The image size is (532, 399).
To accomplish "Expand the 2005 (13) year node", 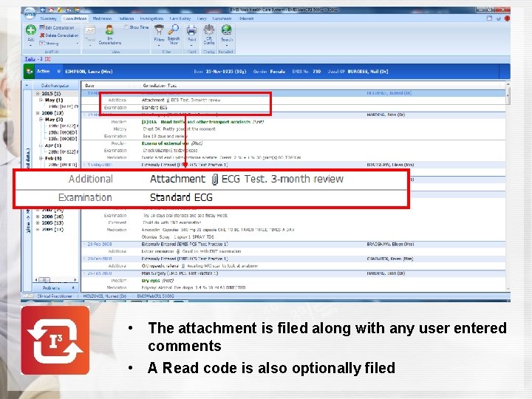I will point(38,223).
